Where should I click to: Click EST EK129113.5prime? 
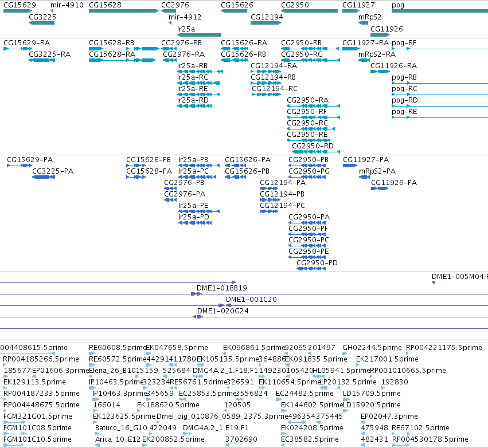pos(34,382)
